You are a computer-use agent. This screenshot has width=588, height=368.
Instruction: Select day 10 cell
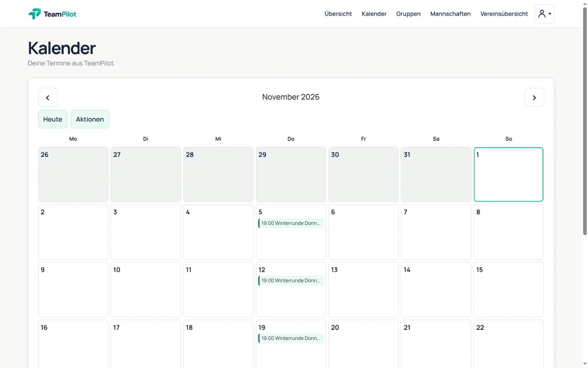click(x=146, y=289)
